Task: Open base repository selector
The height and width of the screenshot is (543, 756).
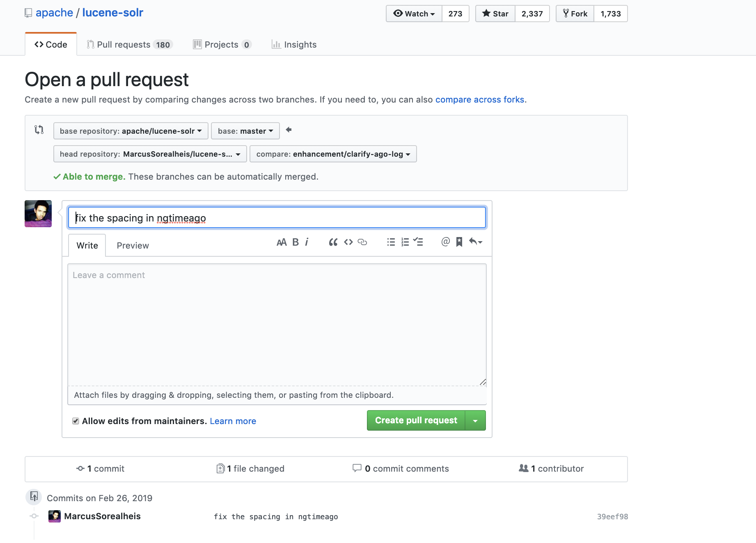Action: pos(131,131)
